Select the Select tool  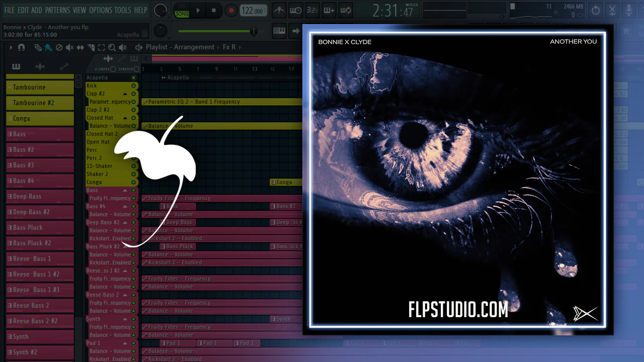(x=101, y=47)
